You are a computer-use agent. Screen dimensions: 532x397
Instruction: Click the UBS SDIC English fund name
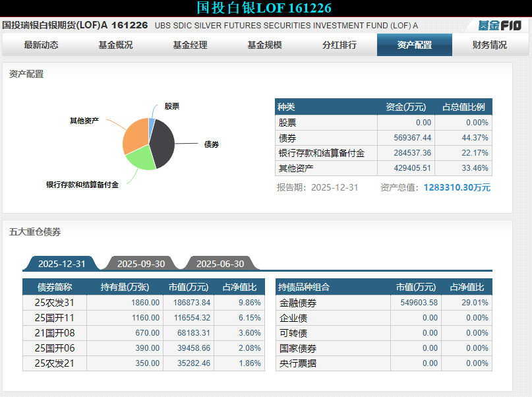286,26
